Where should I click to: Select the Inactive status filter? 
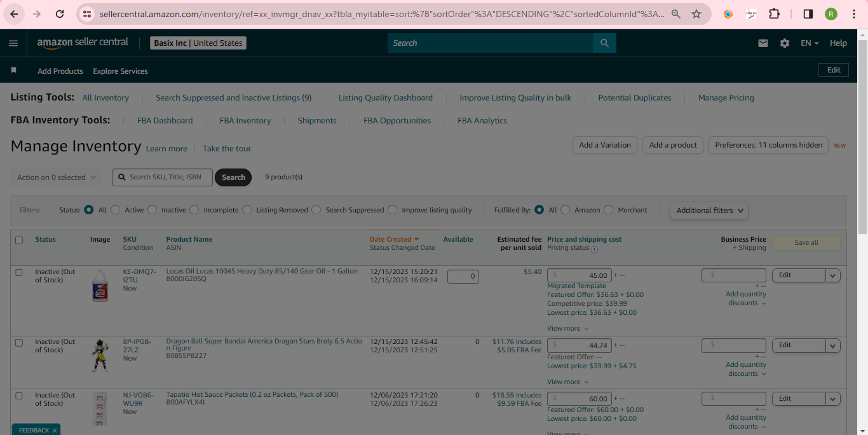(153, 210)
